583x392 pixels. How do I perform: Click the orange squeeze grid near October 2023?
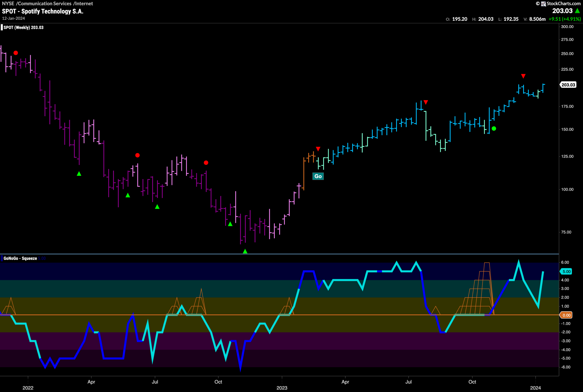pyautogui.click(x=475, y=289)
